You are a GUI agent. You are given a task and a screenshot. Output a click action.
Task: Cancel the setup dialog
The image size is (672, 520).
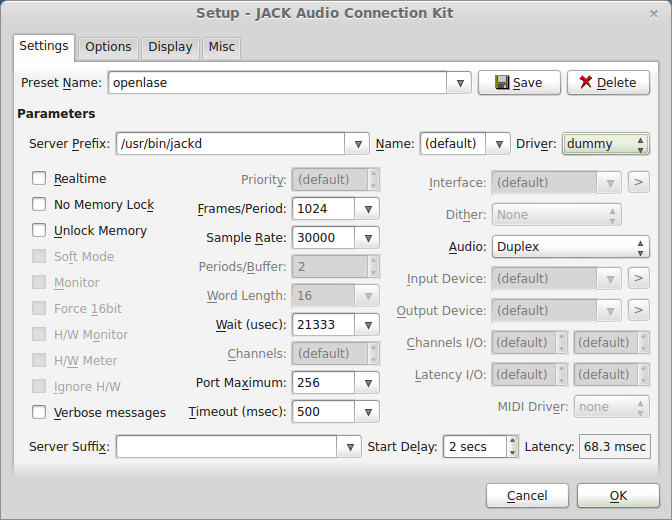tap(527, 496)
